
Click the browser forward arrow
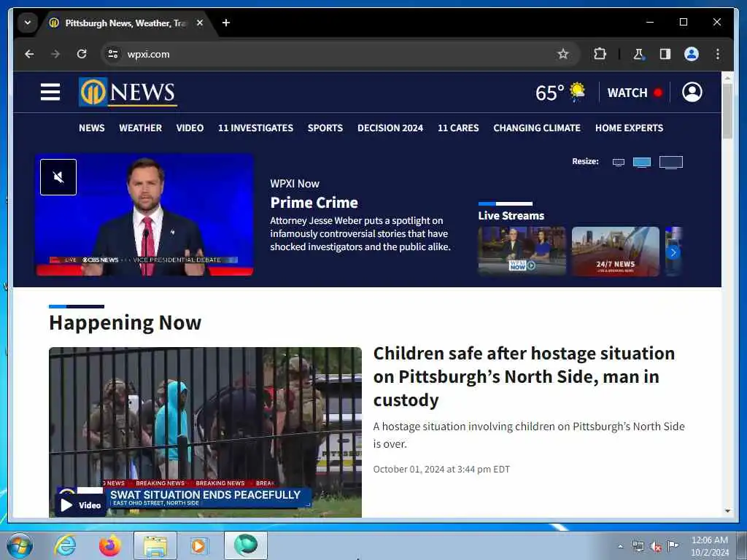[55, 54]
